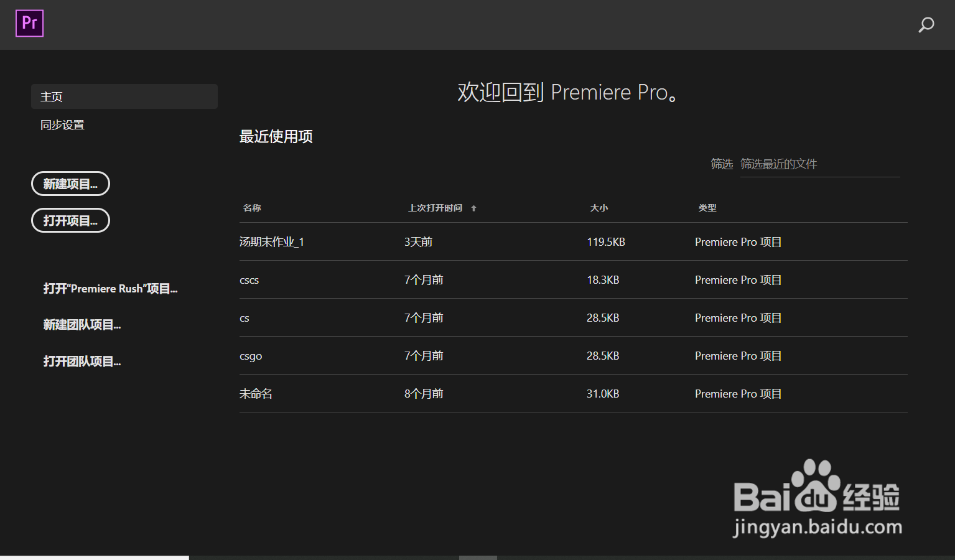Sort by the 名称 column header

(x=252, y=208)
